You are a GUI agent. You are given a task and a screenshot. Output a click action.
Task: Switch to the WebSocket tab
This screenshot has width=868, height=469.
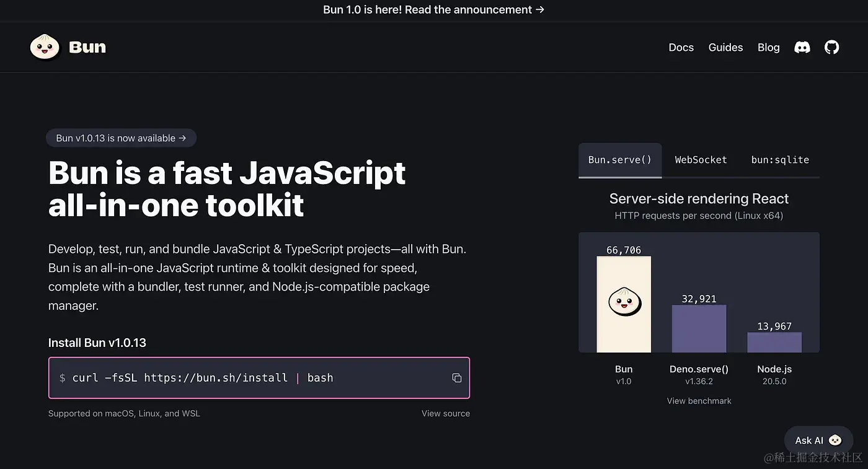pos(701,160)
